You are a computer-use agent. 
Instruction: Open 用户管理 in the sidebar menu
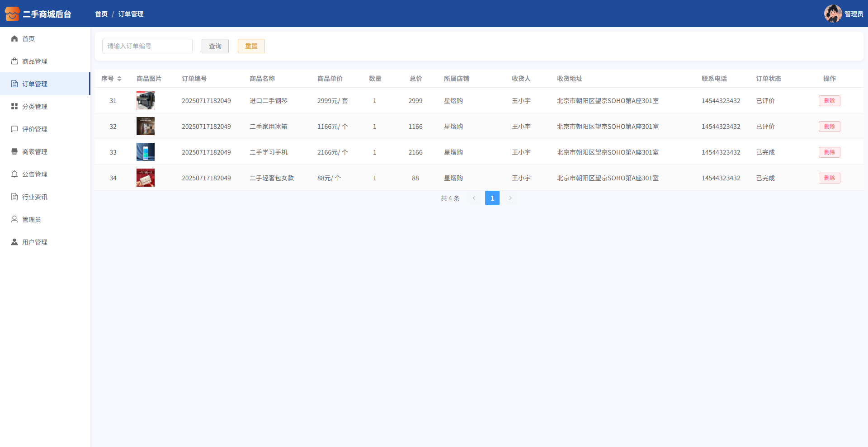coord(35,242)
